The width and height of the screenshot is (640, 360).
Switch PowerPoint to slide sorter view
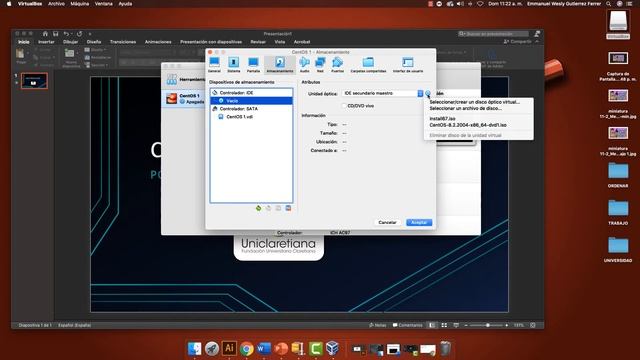coord(444,325)
